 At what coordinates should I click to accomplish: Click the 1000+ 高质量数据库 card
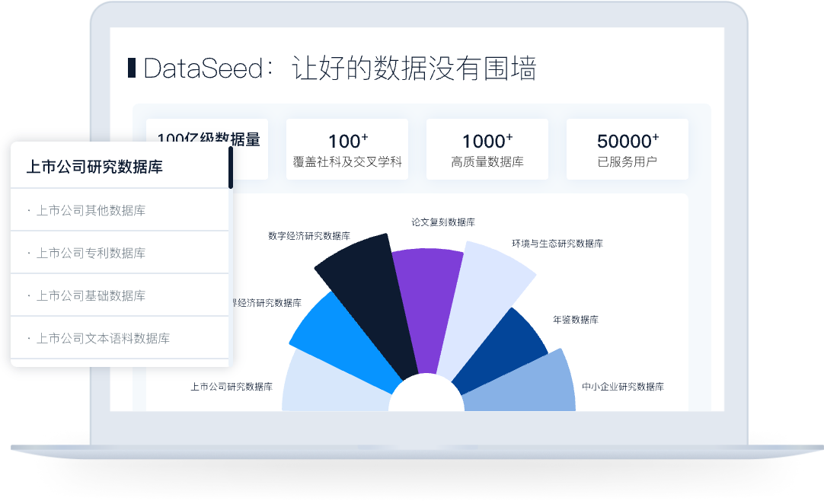coord(487,149)
